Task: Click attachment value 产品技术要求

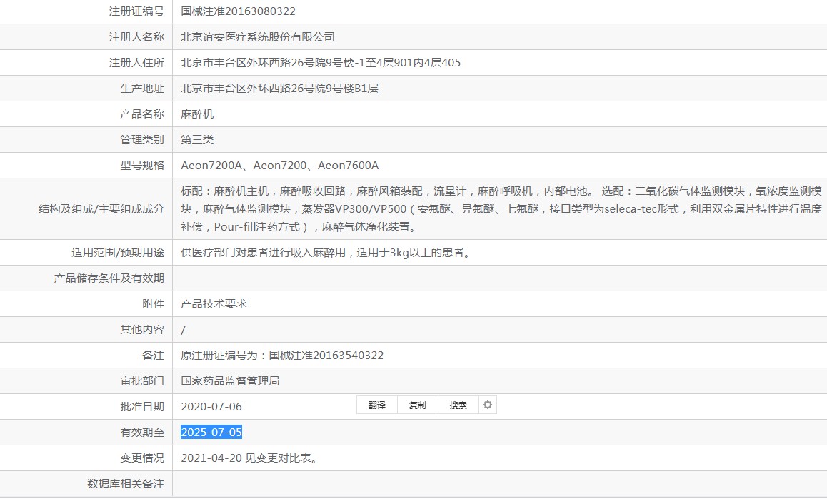Action: click(x=214, y=303)
